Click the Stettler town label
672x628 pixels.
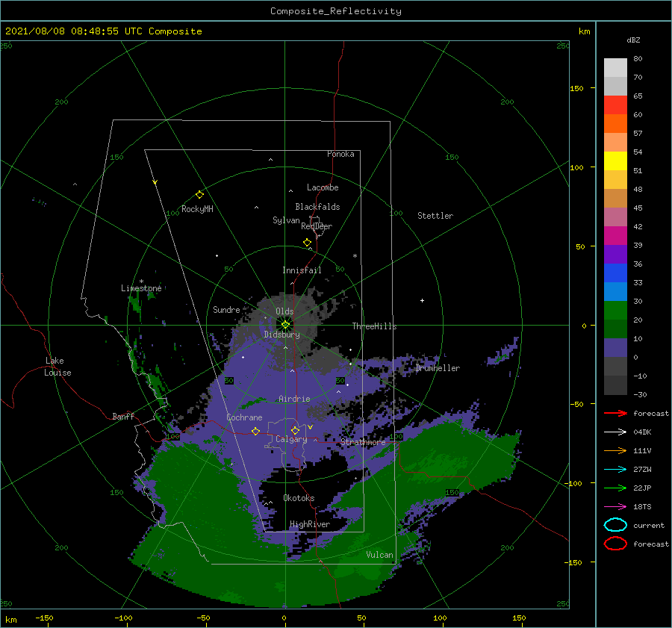[x=435, y=216]
